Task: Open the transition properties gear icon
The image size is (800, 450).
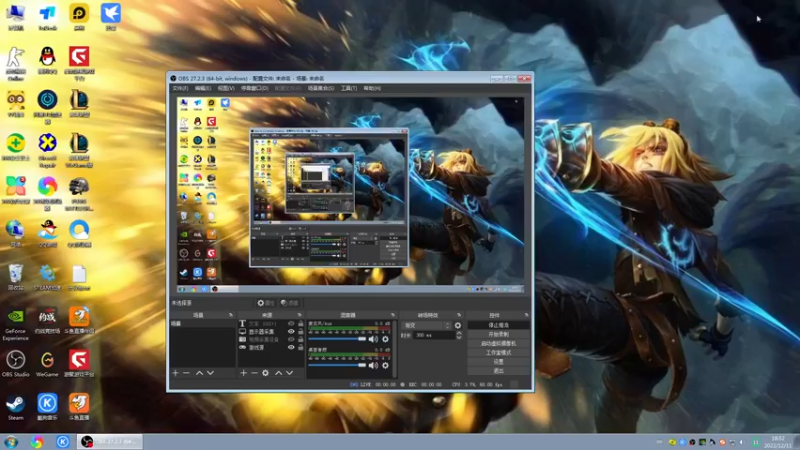Action: point(458,325)
